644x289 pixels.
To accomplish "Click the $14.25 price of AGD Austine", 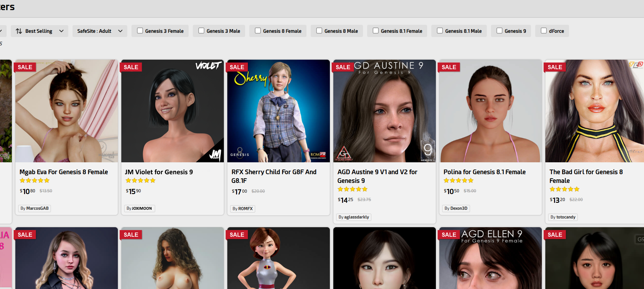I will [346, 200].
